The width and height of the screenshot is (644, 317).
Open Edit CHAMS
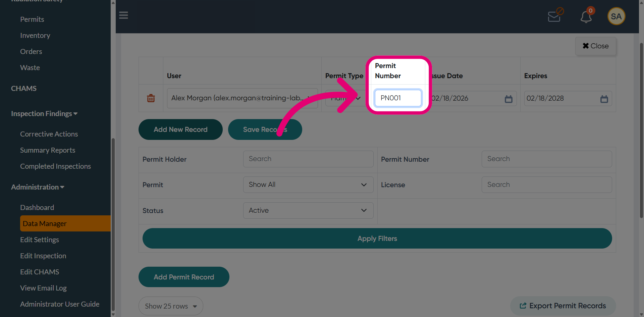pos(40,272)
